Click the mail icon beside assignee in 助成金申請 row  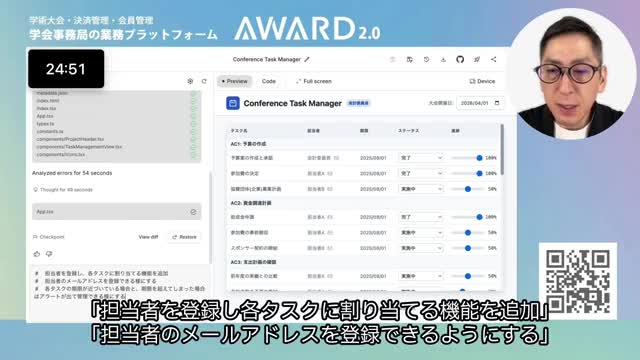pyautogui.click(x=330, y=217)
